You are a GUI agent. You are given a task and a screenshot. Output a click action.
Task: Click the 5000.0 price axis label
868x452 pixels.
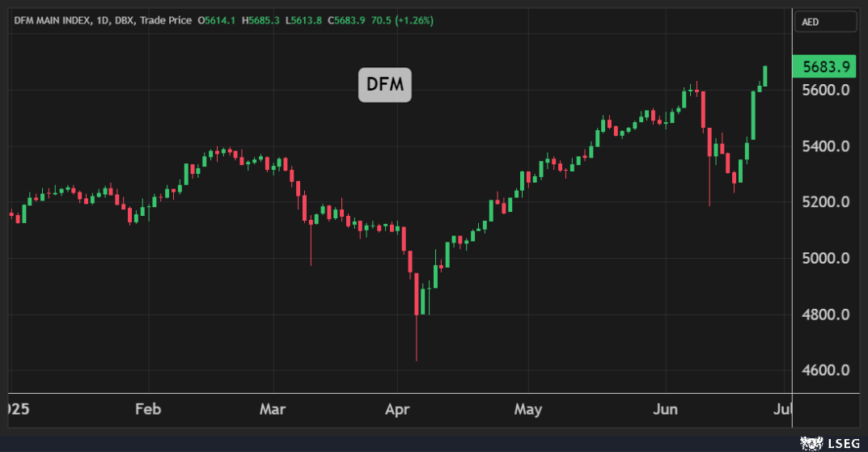click(826, 259)
